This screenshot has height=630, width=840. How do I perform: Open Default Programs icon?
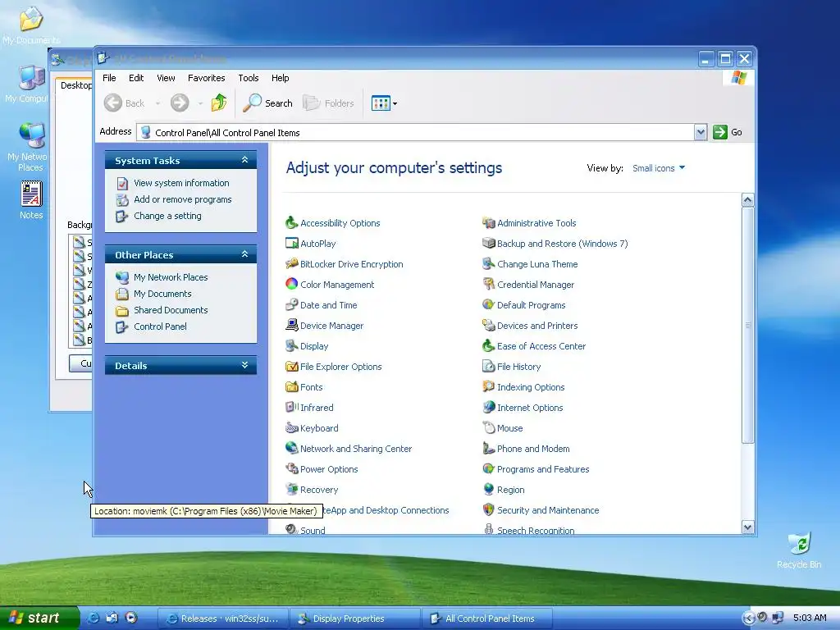(489, 305)
